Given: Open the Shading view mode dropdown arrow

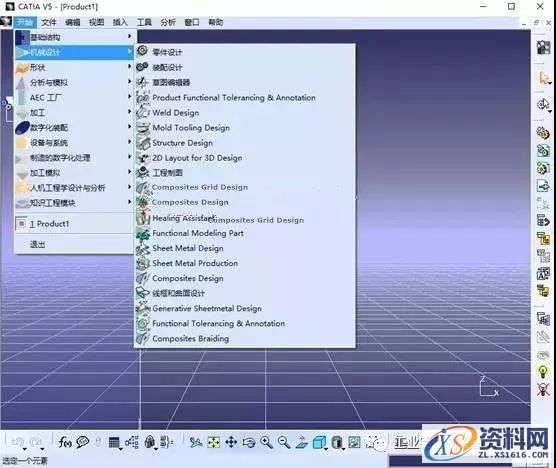Looking at the screenshot, I should point(343,450).
